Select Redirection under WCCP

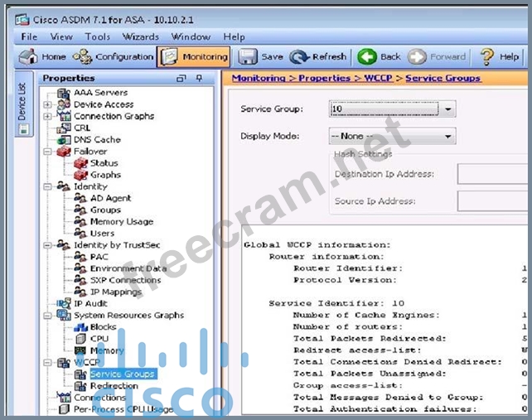click(x=114, y=386)
